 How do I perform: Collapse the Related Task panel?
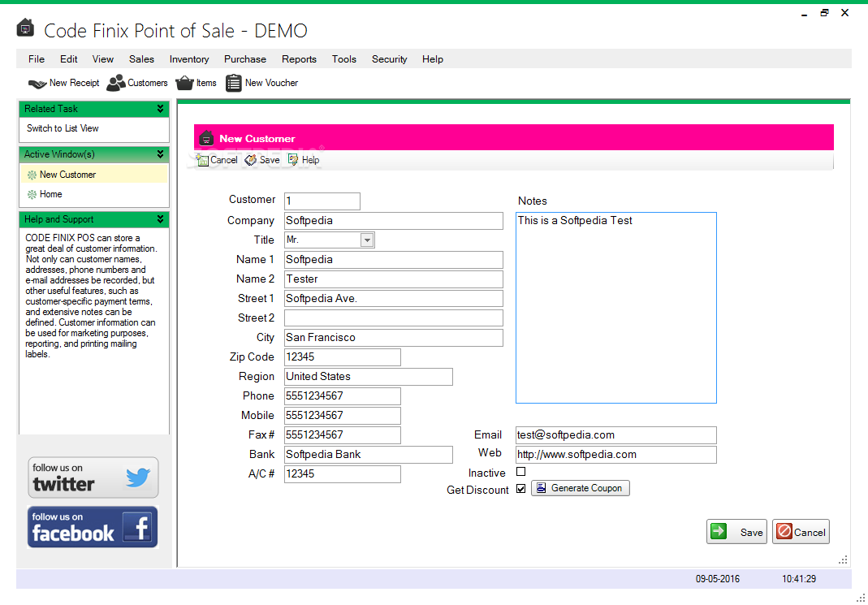(x=160, y=109)
